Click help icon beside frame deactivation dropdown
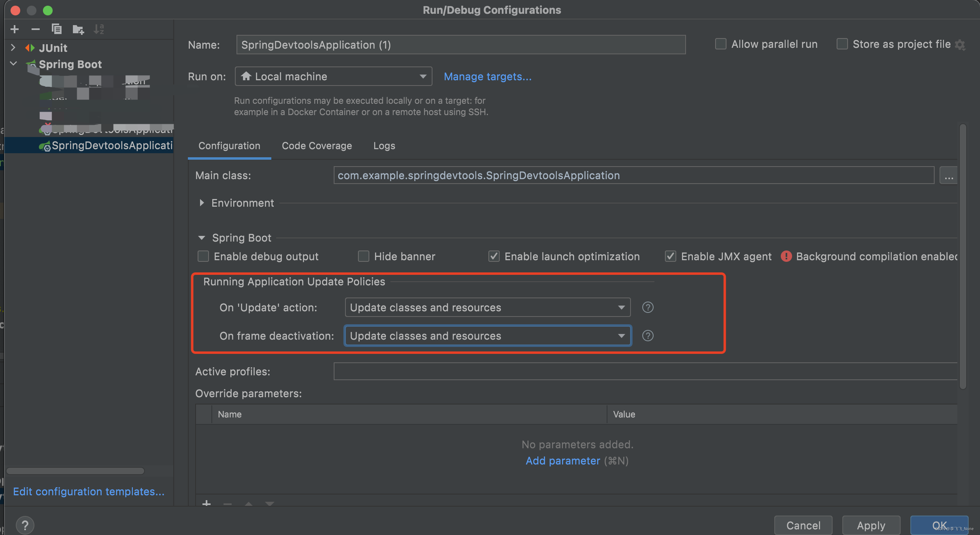Image resolution: width=980 pixels, height=535 pixels. [648, 336]
